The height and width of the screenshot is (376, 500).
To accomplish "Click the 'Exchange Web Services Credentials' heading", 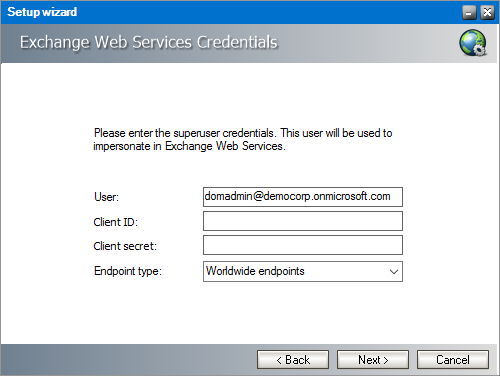I will (148, 42).
